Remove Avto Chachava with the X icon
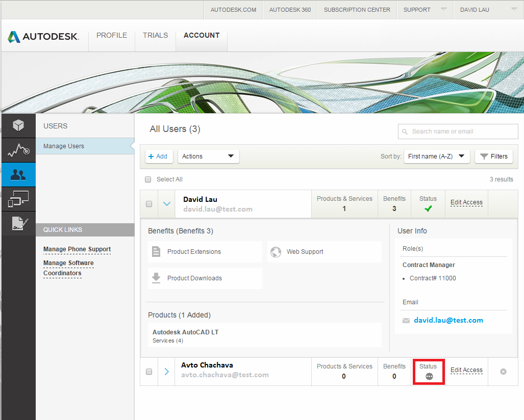This screenshot has height=420, width=524. point(503,372)
